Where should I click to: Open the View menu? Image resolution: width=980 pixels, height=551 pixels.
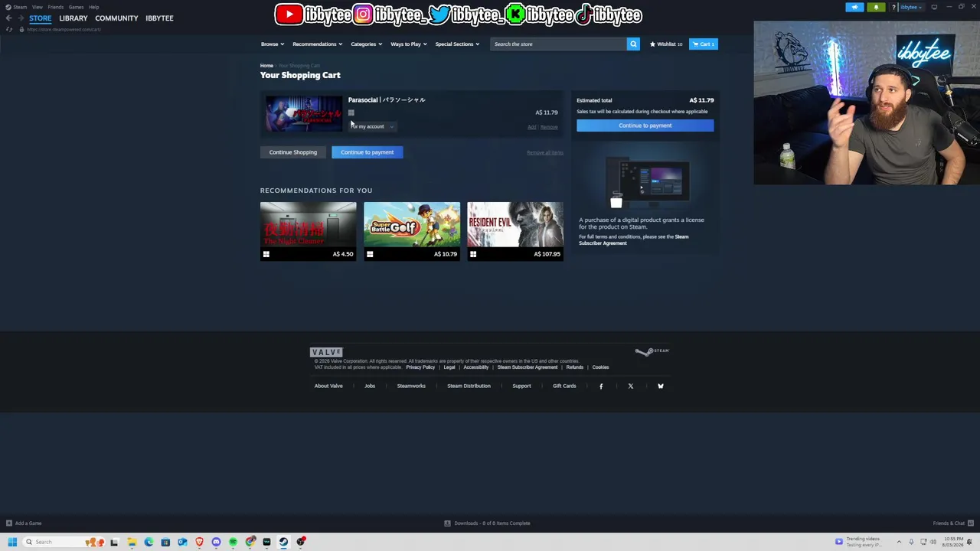click(x=37, y=7)
